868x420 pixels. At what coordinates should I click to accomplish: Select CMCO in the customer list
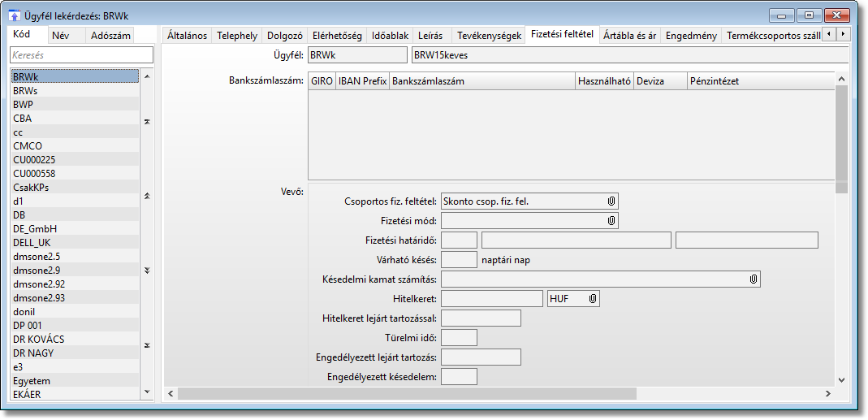point(75,145)
